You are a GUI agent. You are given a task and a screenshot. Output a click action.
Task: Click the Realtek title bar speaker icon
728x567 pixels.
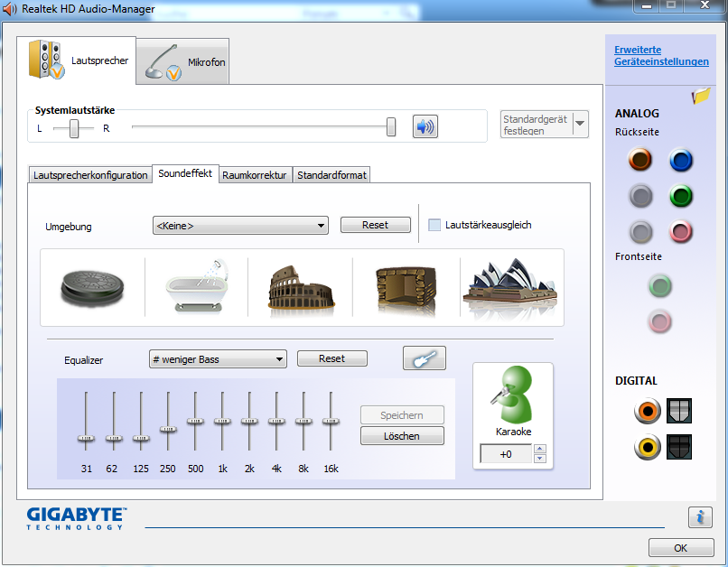click(10, 9)
